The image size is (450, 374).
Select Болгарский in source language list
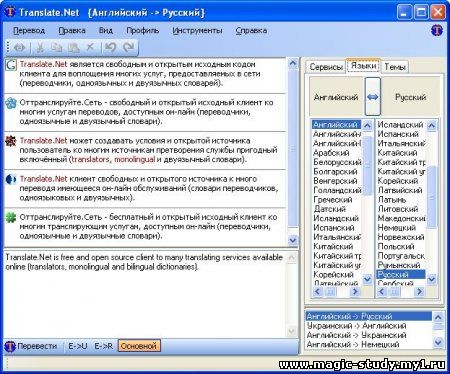click(336, 172)
